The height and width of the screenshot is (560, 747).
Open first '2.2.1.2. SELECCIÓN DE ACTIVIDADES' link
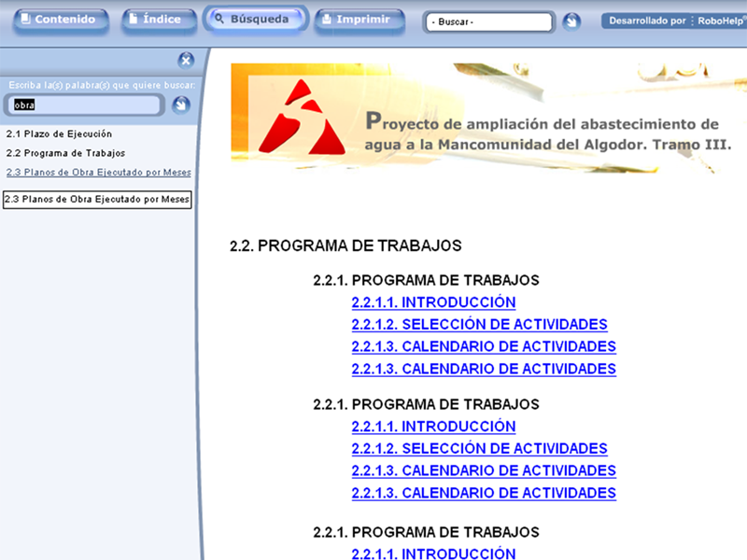(479, 324)
